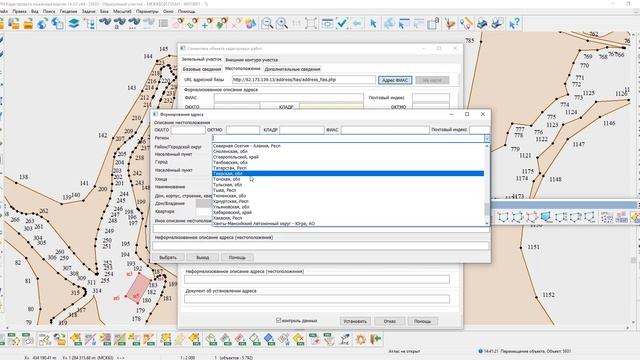Click the ОКТМО field in Формирование адреса

243,130
